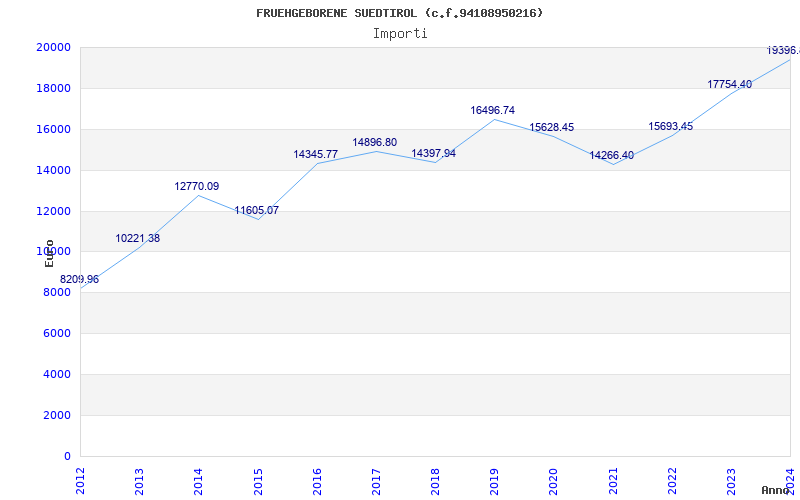Screen dimensions: 800x500
Task: Click the 2017 x-axis label
Action: point(376,481)
